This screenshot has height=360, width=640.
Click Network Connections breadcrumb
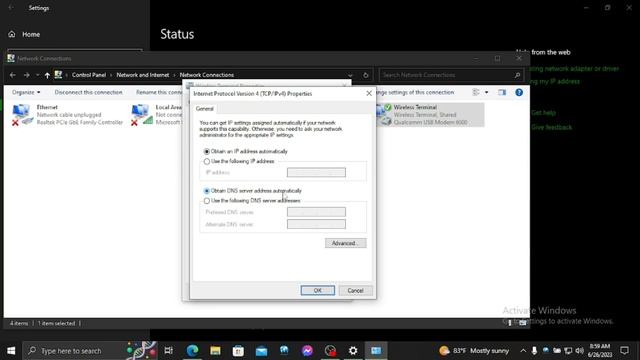[207, 75]
